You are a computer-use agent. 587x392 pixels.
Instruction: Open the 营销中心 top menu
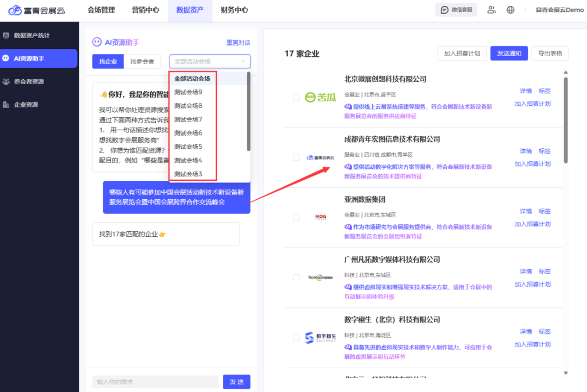(145, 10)
